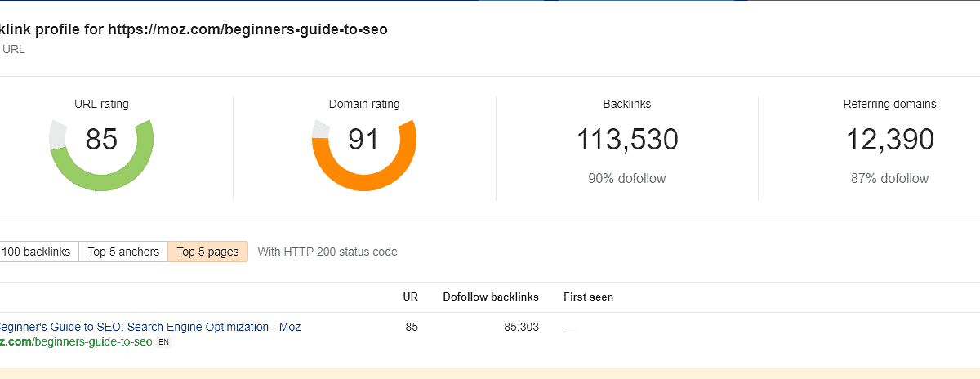Open Beginner's Guide to SEO Moz link
This screenshot has width=980, height=379.
point(150,327)
